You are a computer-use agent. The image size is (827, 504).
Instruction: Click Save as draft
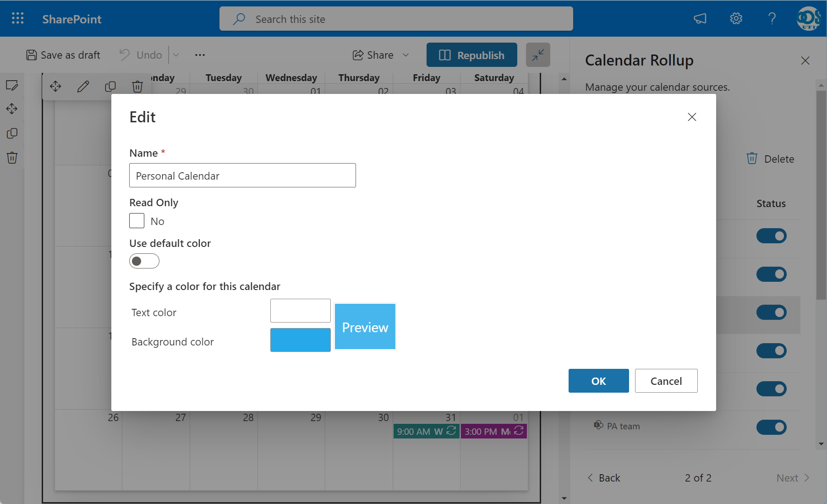[63, 55]
